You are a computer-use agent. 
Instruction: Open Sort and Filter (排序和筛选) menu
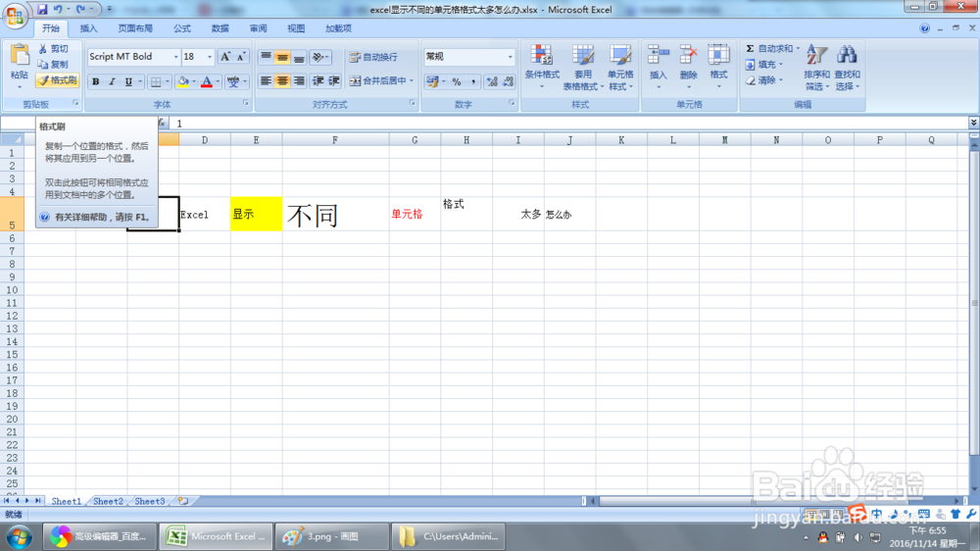[816, 67]
